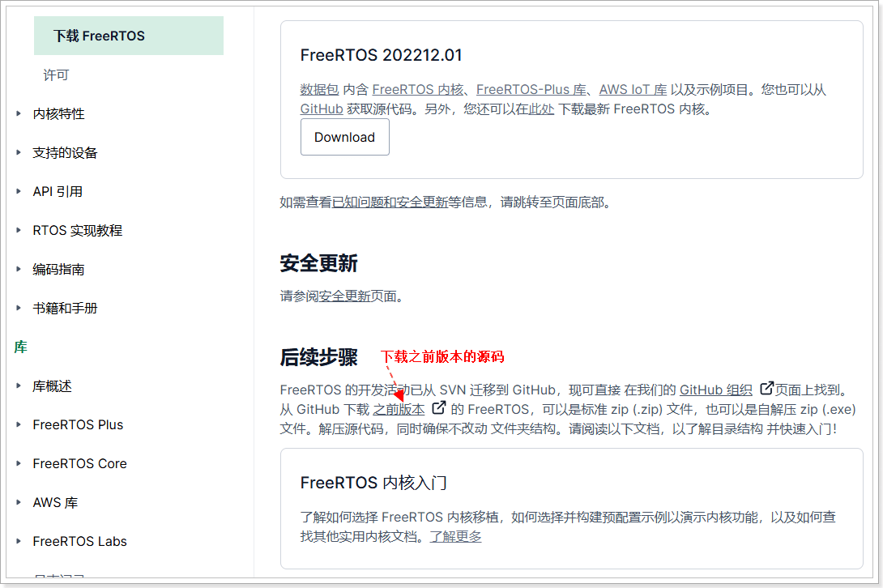This screenshot has width=883, height=588.
Task: Click external link icon after 之前版本
Action: point(439,407)
